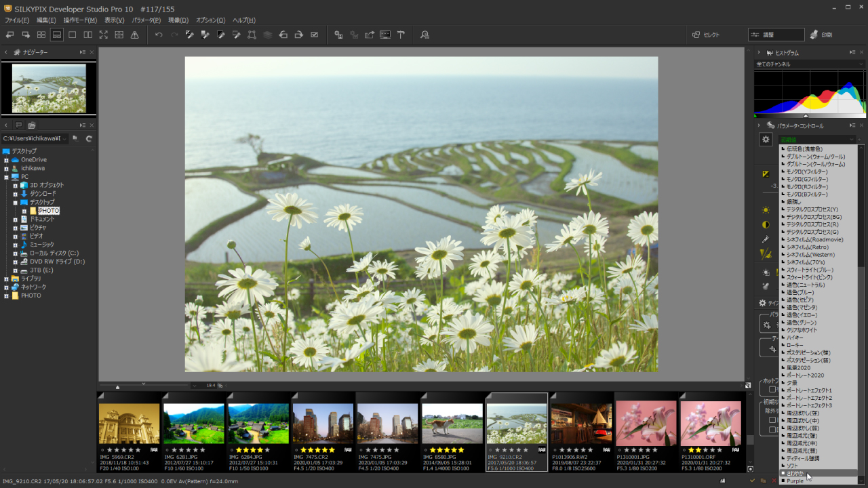
Task: Open the 操作モード(M) menu
Action: pyautogui.click(x=80, y=20)
